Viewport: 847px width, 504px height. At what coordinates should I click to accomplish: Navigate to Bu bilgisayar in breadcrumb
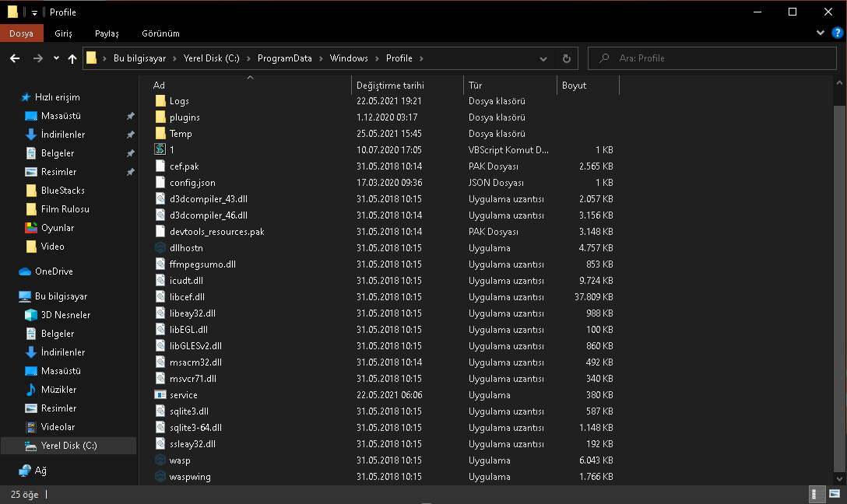pyautogui.click(x=139, y=58)
